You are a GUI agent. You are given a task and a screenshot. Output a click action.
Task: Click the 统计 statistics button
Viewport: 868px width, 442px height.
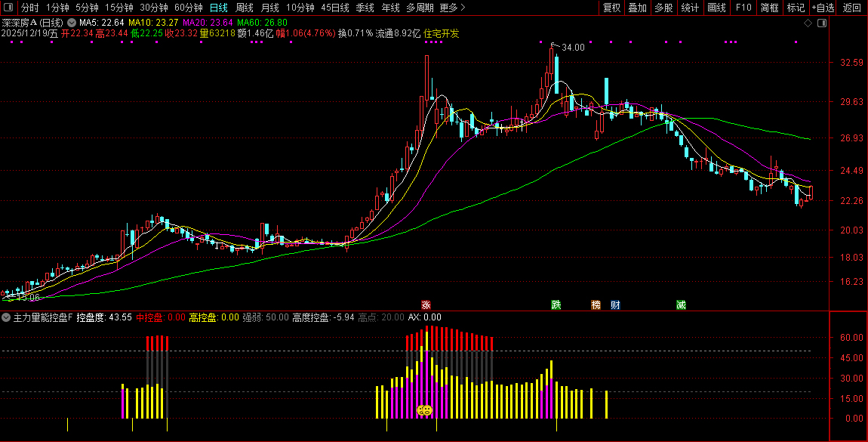690,8
